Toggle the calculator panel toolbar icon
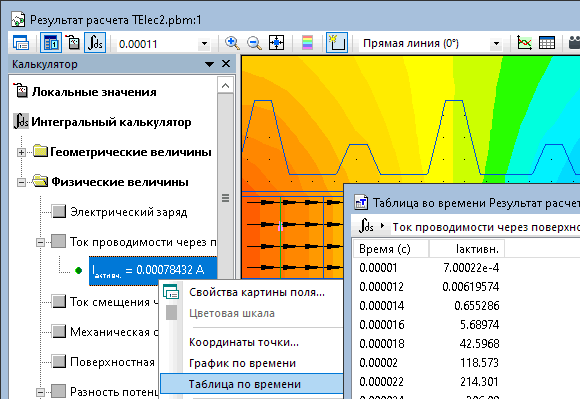This screenshot has width=580, height=399. pyautogui.click(x=51, y=43)
